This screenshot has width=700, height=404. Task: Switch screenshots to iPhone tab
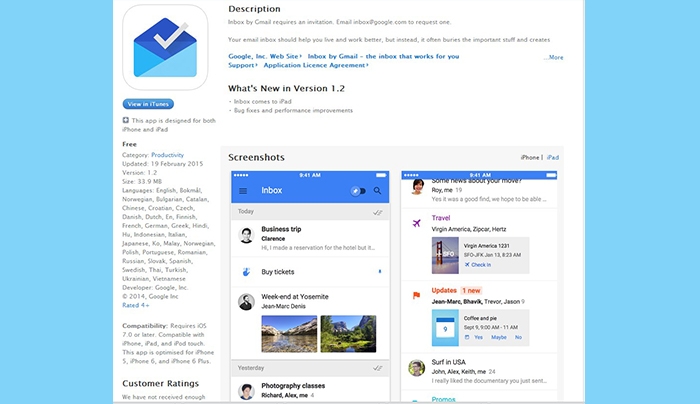click(x=530, y=157)
